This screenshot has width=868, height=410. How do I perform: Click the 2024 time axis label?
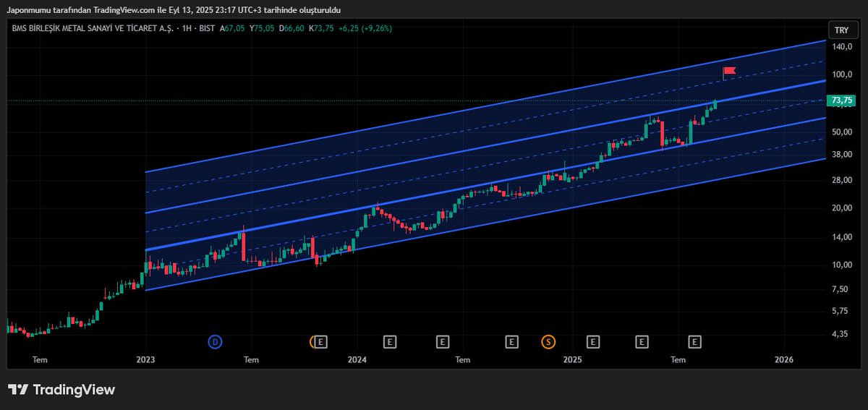pos(357,359)
